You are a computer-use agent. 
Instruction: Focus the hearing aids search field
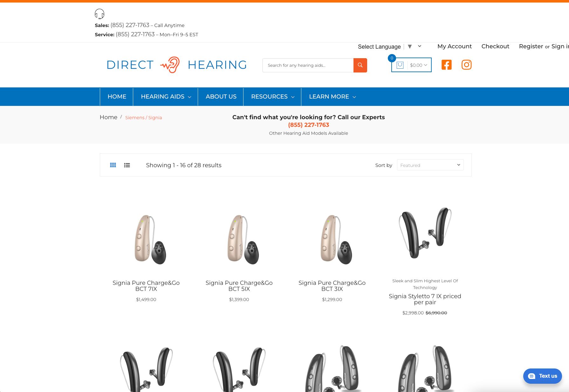click(308, 65)
